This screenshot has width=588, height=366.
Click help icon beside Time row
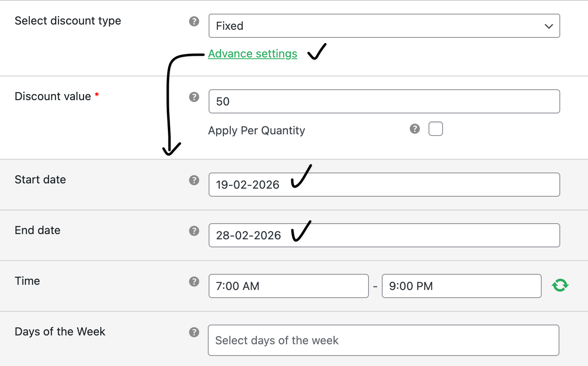tap(194, 282)
